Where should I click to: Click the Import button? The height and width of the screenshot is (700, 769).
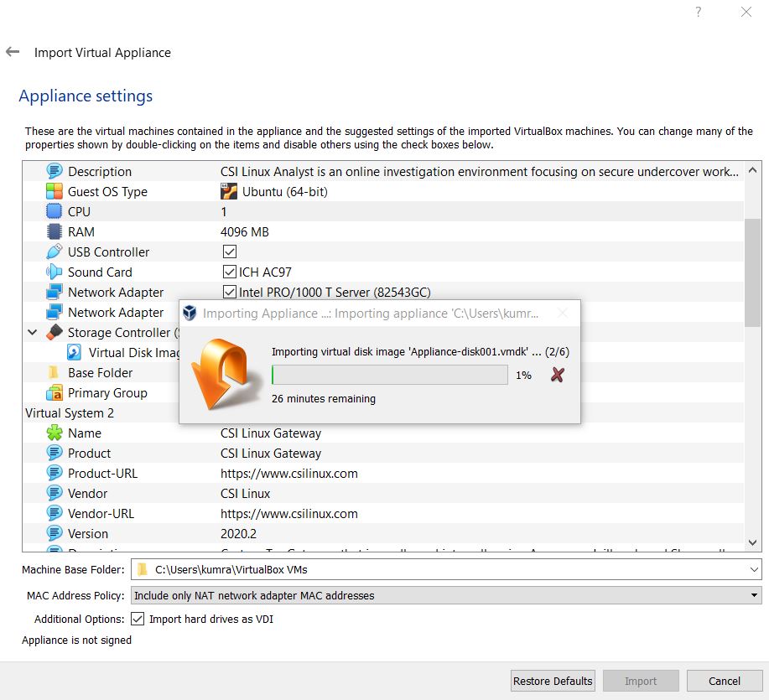(641, 681)
